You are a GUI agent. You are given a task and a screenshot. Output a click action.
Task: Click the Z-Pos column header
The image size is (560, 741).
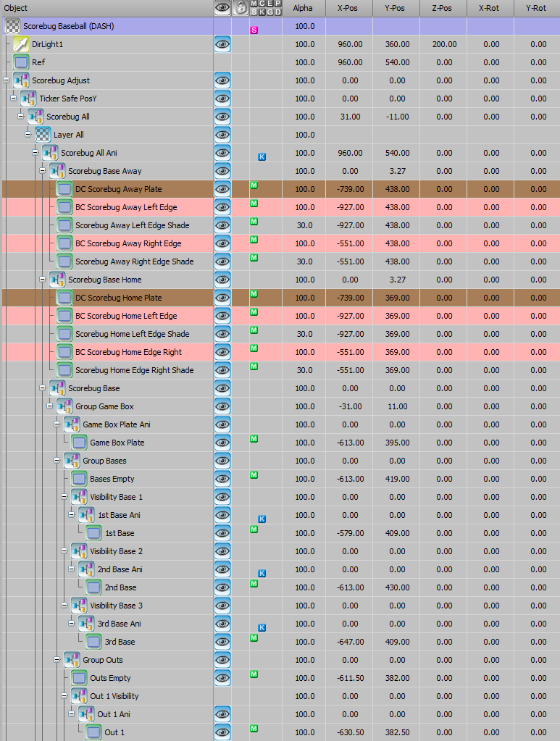pyautogui.click(x=443, y=8)
